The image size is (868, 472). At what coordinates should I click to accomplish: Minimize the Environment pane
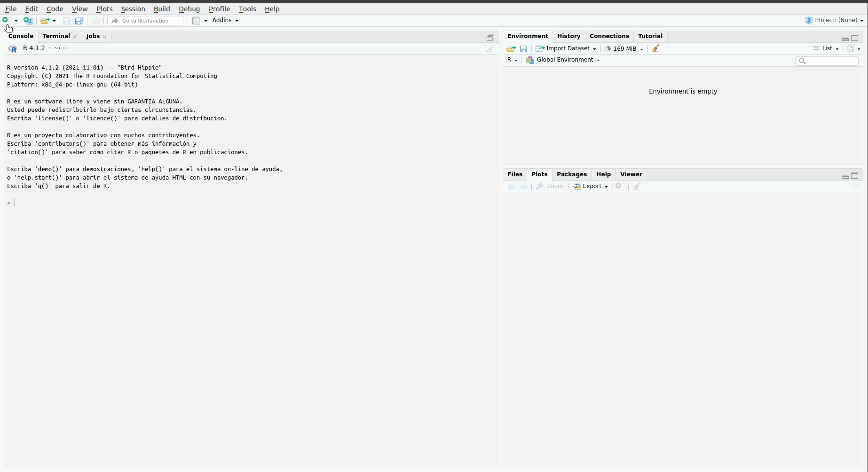(845, 38)
